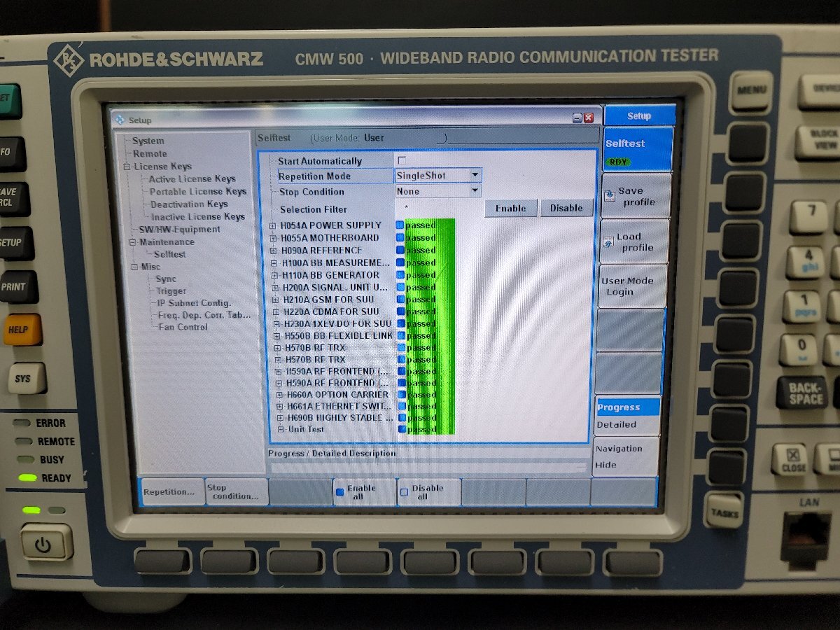Open Portable License Keys tree entry
The image size is (840, 630).
197,191
